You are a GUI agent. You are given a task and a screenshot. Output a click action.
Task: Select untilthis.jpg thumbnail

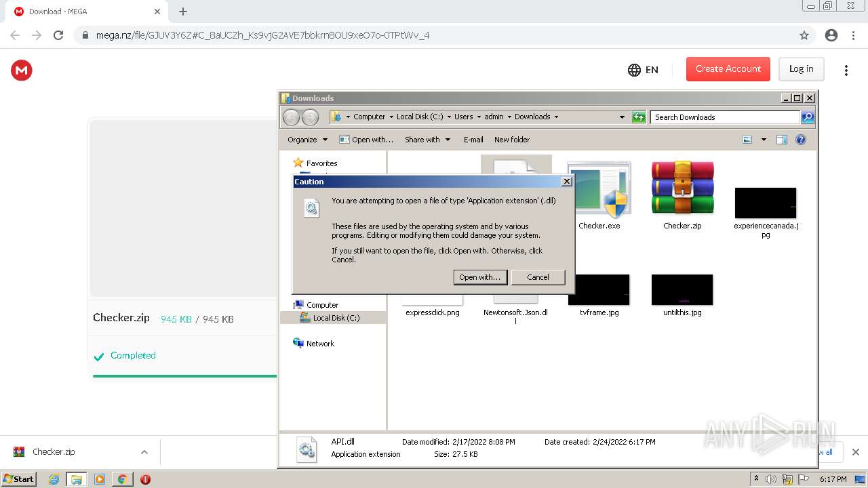click(682, 289)
